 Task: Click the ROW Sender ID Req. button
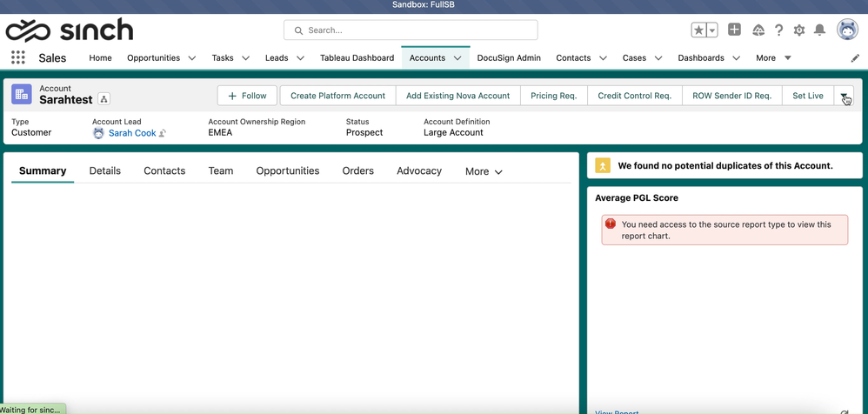pos(731,96)
